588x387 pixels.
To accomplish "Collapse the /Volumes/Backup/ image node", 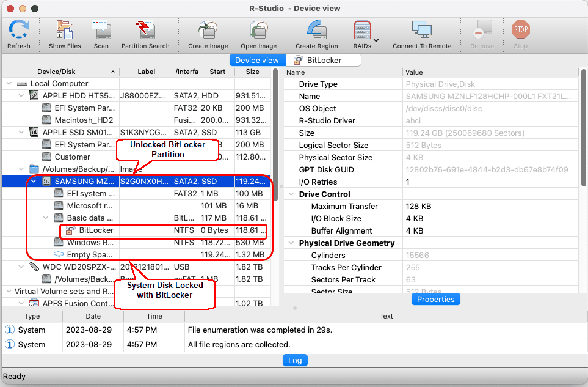I will [x=21, y=169].
